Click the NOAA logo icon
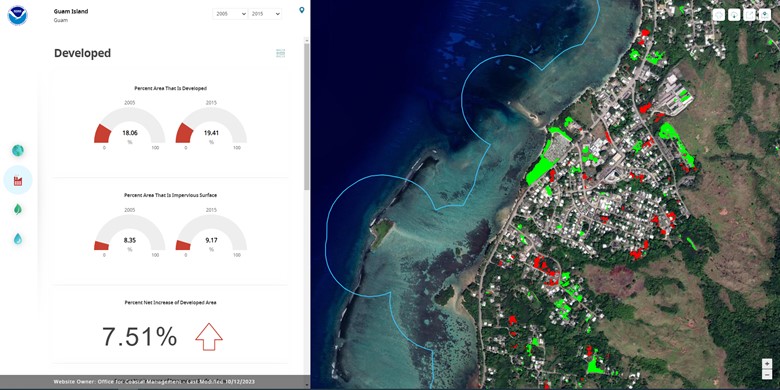This screenshot has width=780, height=390. [17, 15]
